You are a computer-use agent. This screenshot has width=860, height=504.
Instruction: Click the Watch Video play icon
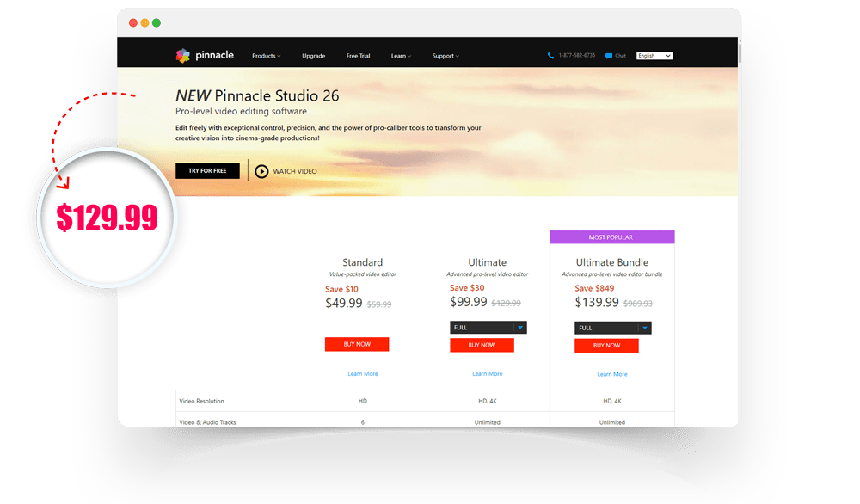coord(261,171)
